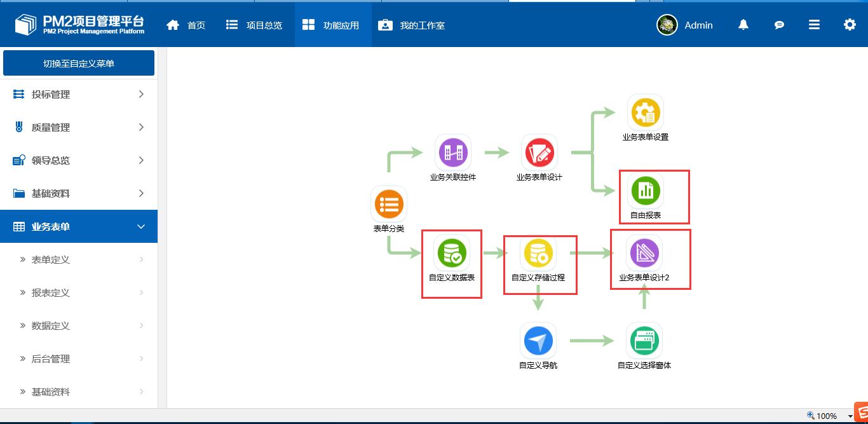Open the 自定义存储过程 yellow icon

click(x=538, y=254)
